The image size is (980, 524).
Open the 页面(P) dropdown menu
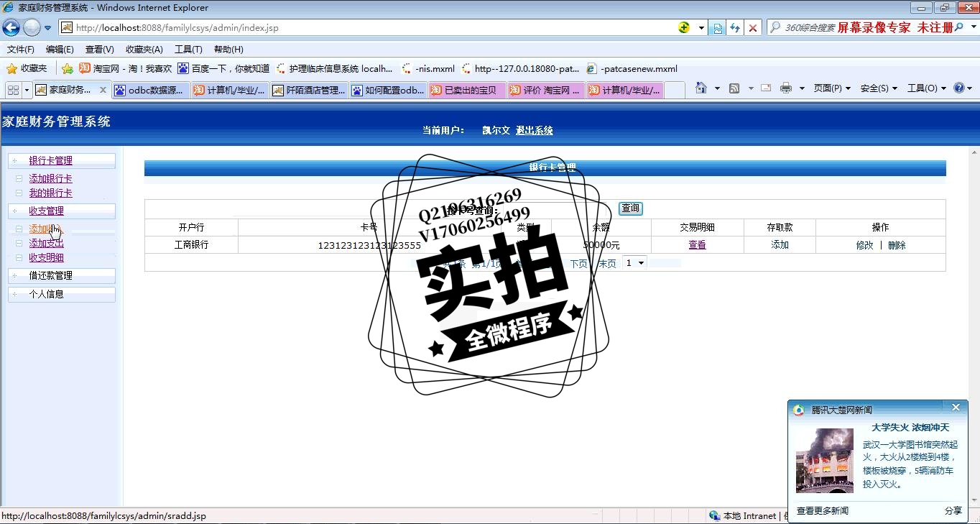point(832,88)
